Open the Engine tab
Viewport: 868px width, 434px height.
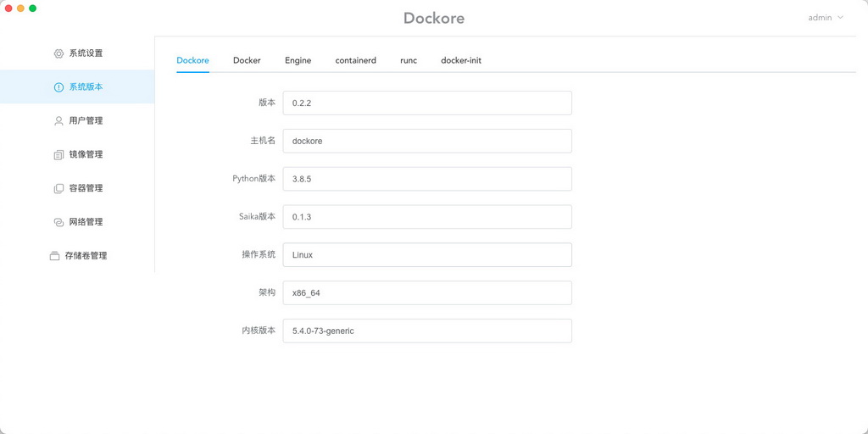tap(298, 60)
